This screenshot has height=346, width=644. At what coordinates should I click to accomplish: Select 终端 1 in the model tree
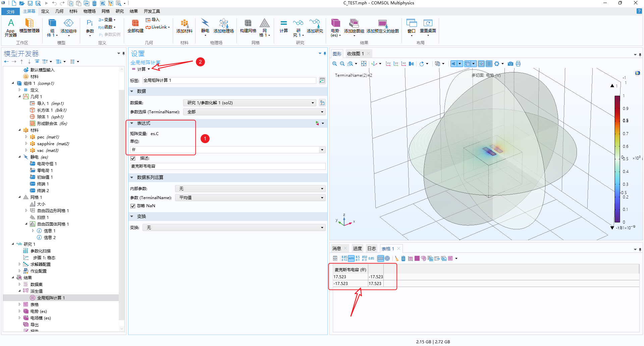[43, 184]
